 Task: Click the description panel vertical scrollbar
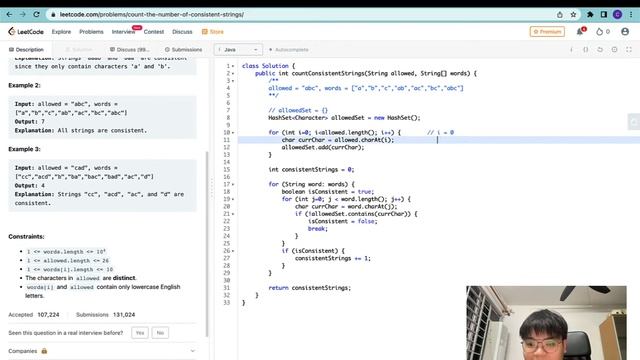(x=207, y=244)
